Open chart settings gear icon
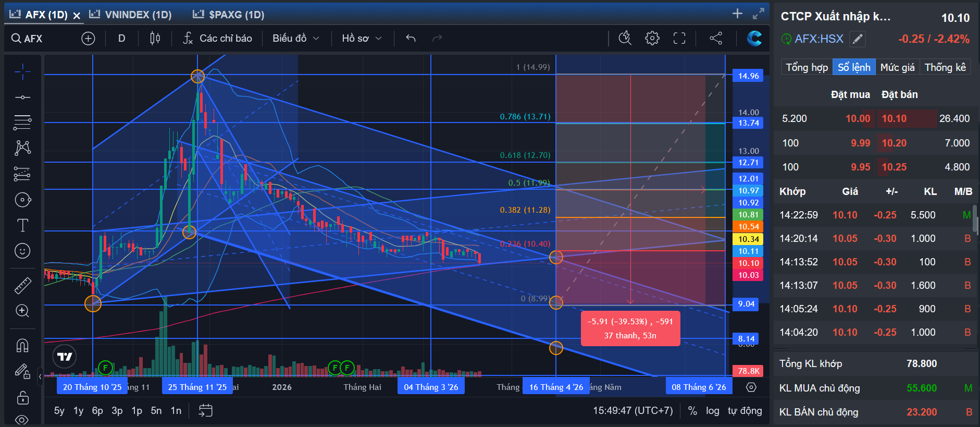This screenshot has width=980, height=427. (x=652, y=38)
